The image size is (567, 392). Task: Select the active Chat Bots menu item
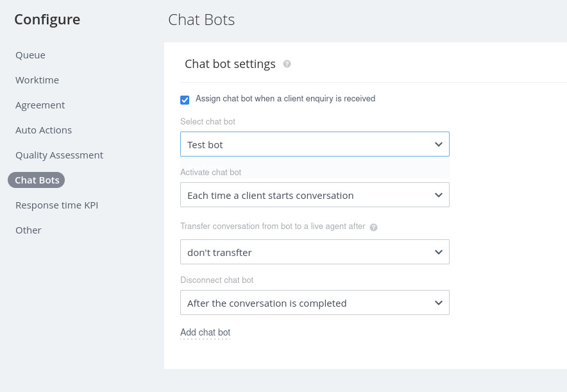37,180
